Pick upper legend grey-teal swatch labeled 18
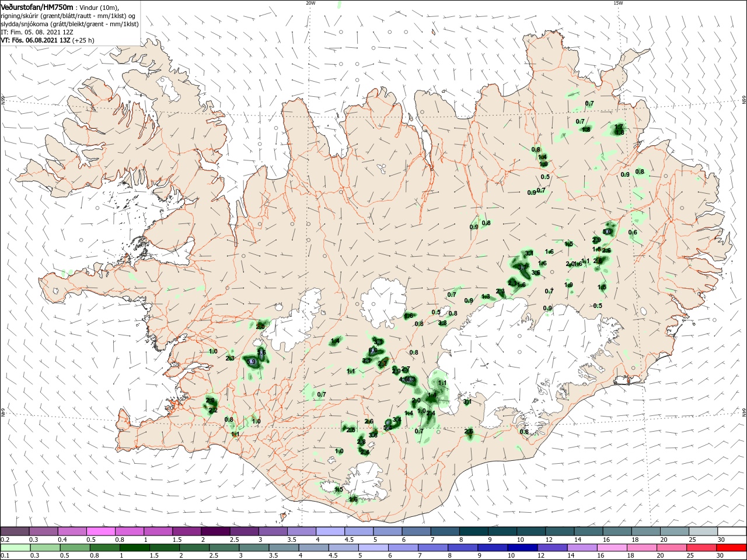Image resolution: width=747 pixels, height=560 pixels. [x=646, y=531]
